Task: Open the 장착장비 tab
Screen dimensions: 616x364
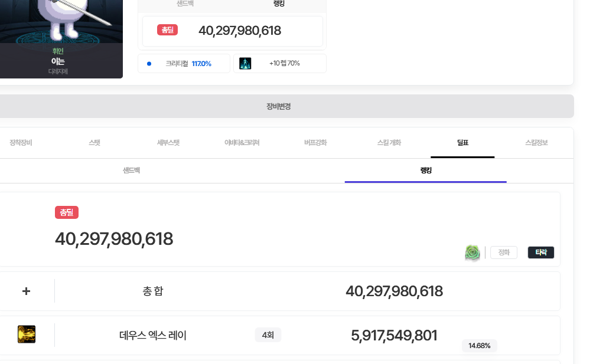Action: pyautogui.click(x=21, y=143)
